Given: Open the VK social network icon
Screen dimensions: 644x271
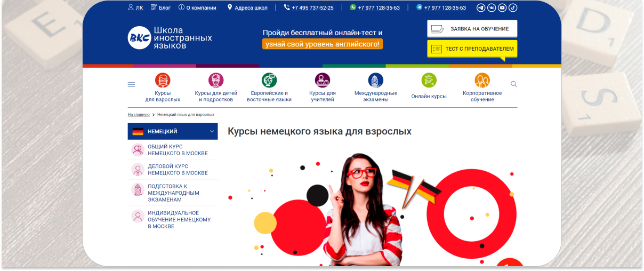Looking at the screenshot, I should pos(492,8).
